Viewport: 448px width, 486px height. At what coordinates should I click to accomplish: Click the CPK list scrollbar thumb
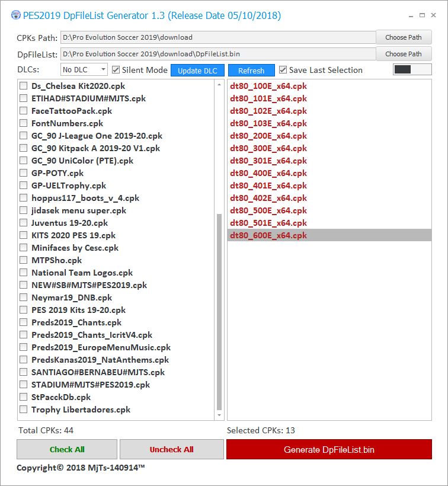(x=219, y=312)
